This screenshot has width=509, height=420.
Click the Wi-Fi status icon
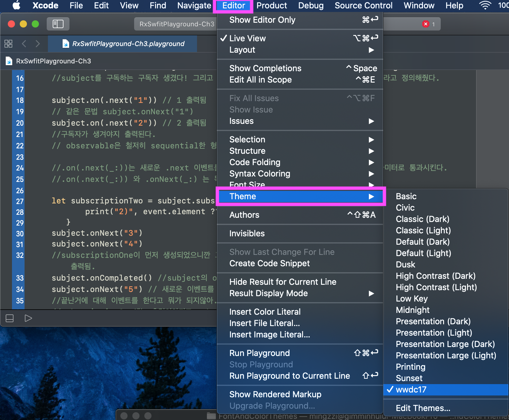click(x=485, y=5)
